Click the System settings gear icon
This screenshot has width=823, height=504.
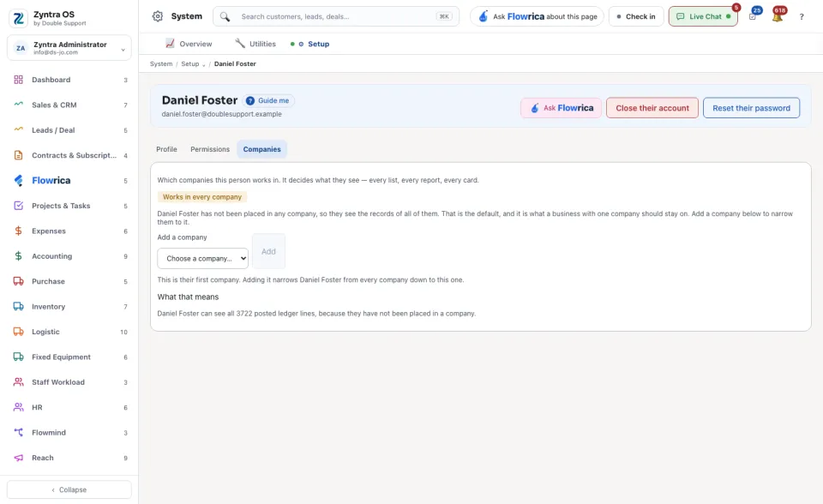[x=158, y=16]
